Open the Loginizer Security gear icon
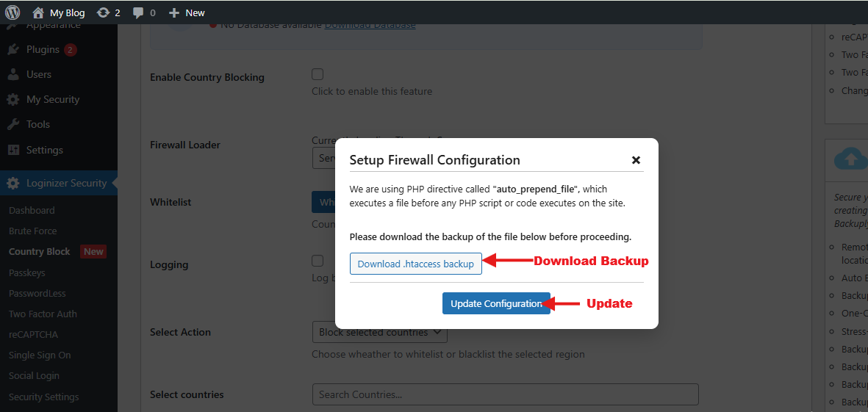Screen dimensions: 868x412 coord(13,183)
